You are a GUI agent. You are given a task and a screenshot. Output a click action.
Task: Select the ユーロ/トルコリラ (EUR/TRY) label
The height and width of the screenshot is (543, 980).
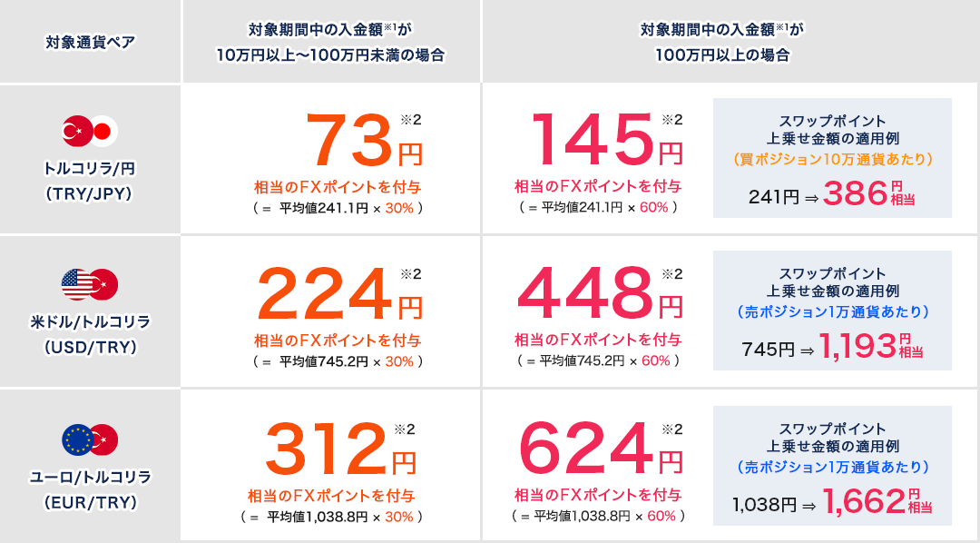click(90, 488)
